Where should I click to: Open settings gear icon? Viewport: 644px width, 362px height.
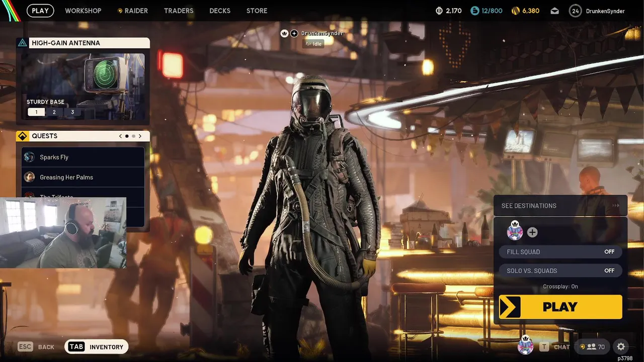[x=621, y=346]
